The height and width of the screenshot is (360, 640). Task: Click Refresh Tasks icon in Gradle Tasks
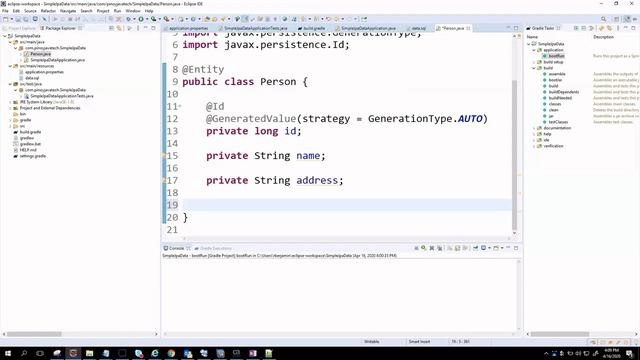coord(601,28)
